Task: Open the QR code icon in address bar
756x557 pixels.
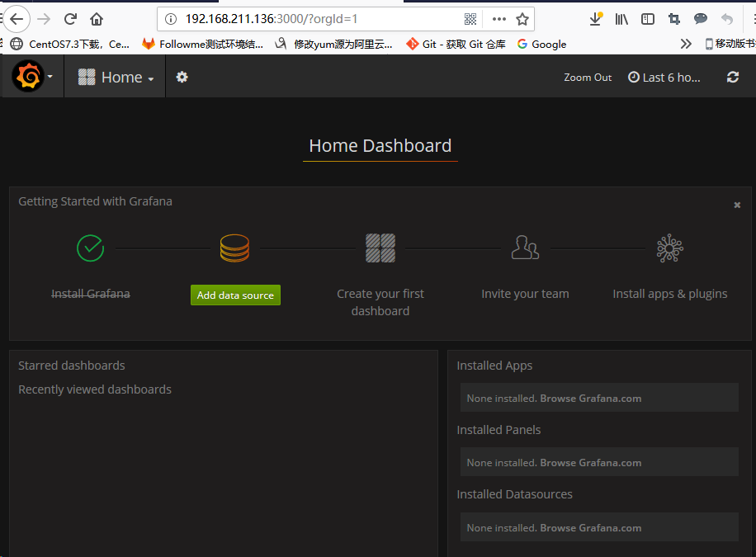Action: pos(470,19)
